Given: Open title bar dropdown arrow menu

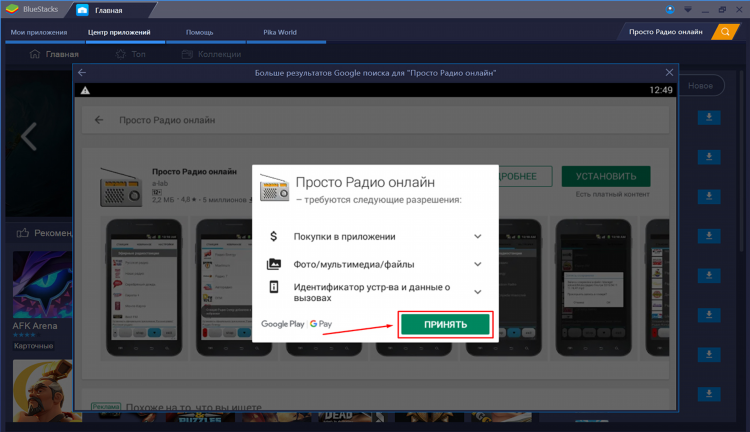Looking at the screenshot, I should coord(687,10).
